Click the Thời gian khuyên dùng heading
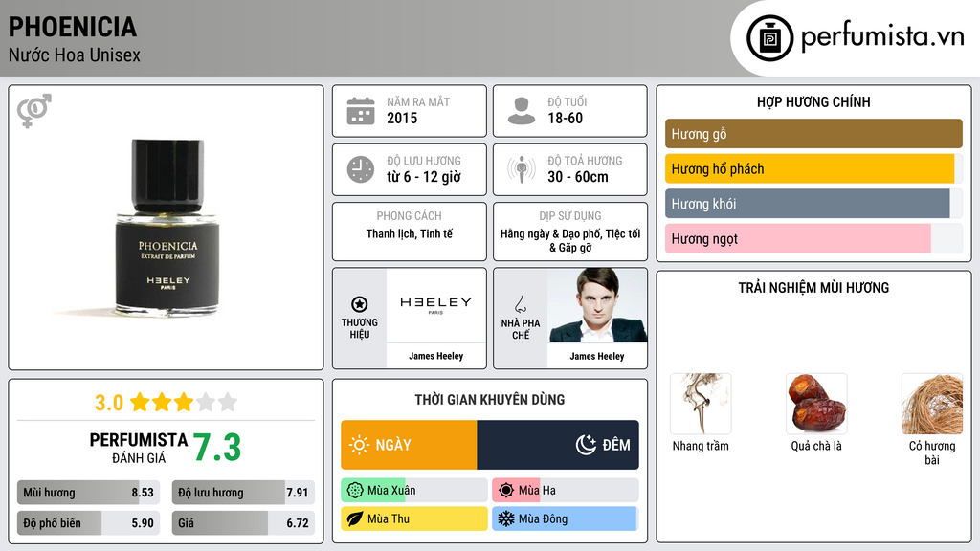The width and height of the screenshot is (980, 551). 490,399
